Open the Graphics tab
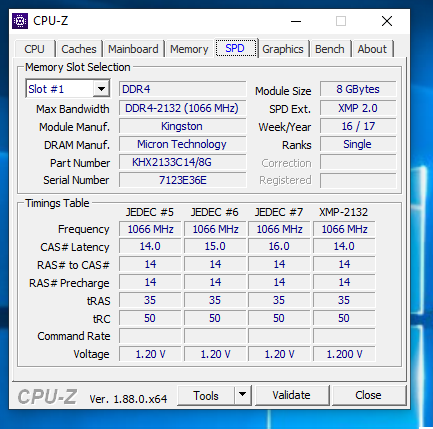 [x=283, y=49]
